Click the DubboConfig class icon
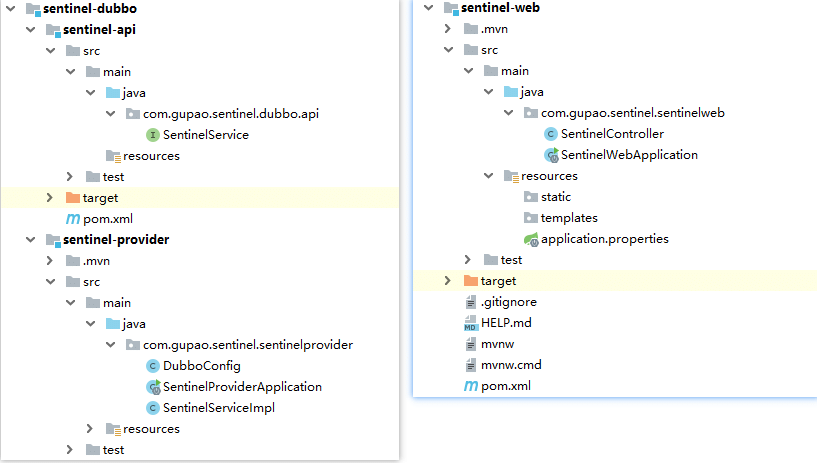Viewport: 817px width, 463px height. click(152, 366)
